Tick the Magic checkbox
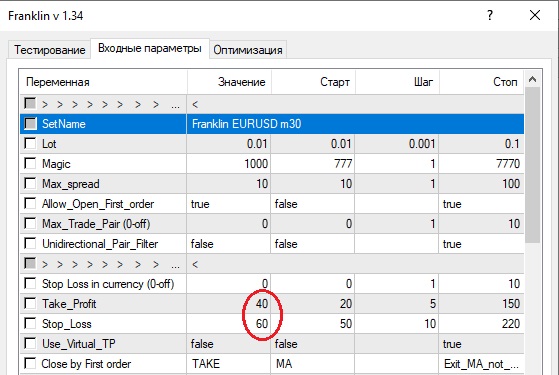Screen dimensions: 559x375 click(30, 164)
